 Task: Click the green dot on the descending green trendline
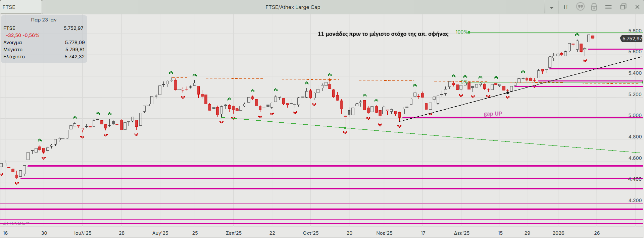(345, 128)
